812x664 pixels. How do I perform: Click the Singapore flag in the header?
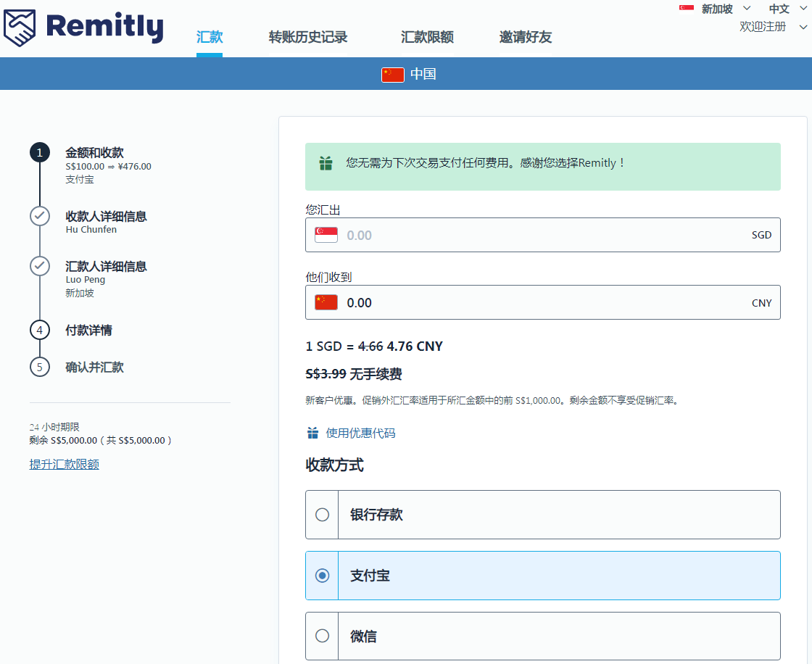click(x=686, y=8)
